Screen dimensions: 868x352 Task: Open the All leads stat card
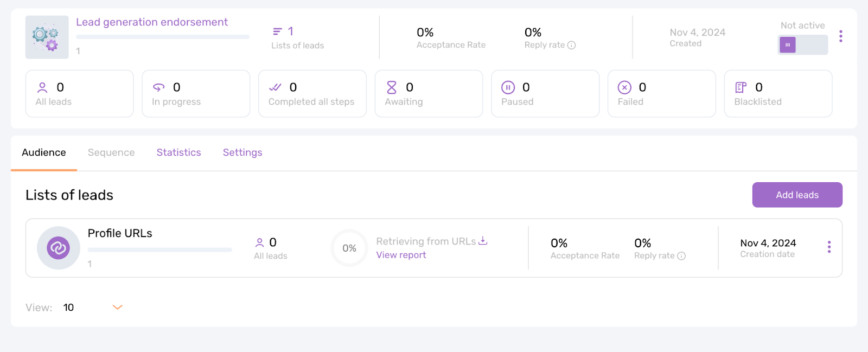tap(79, 93)
